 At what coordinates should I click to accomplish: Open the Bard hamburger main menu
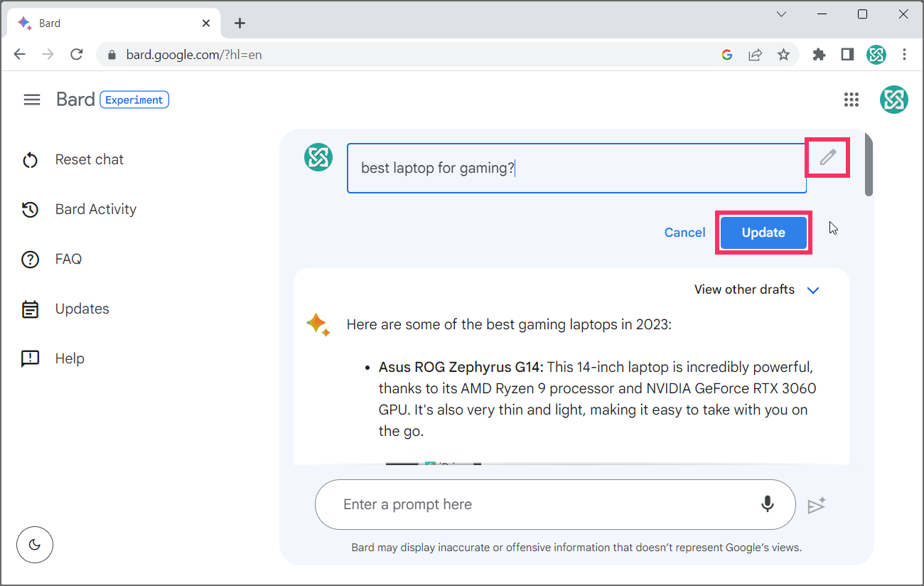coord(32,100)
